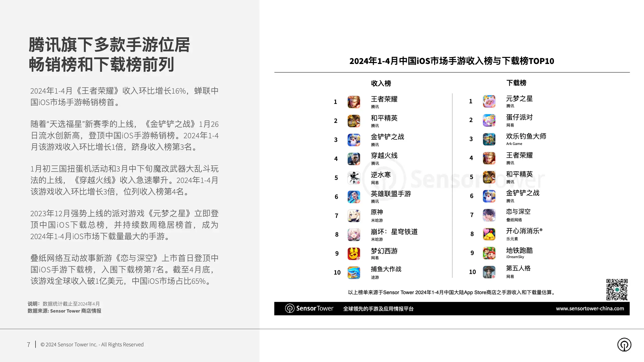Click the 捕鱼大作战 shark icon
The image size is (644, 362).
click(x=354, y=273)
